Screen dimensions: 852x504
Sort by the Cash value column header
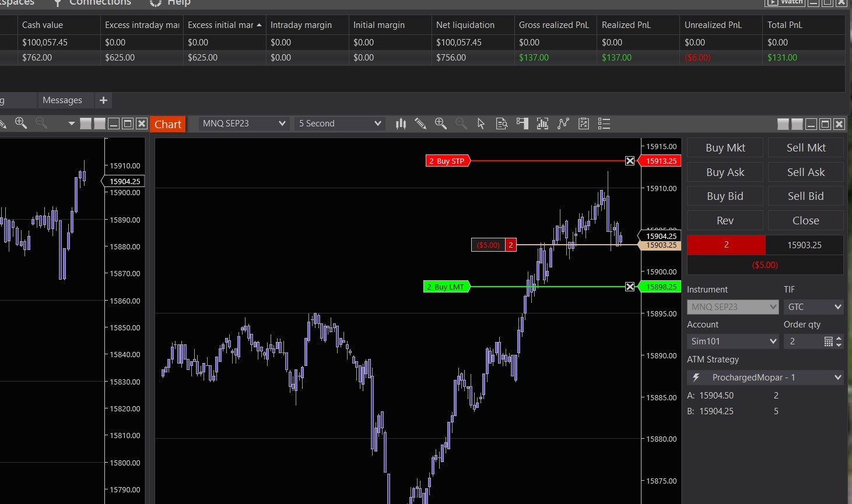click(x=59, y=25)
